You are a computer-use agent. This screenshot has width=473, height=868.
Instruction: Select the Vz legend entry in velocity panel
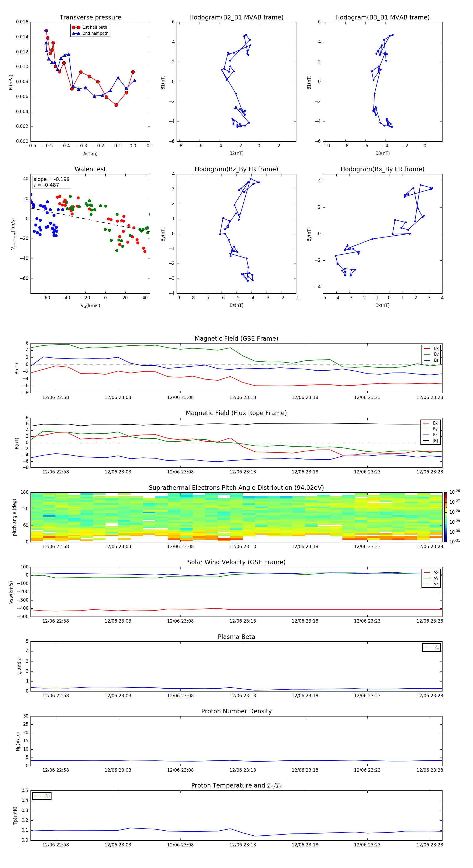click(431, 584)
